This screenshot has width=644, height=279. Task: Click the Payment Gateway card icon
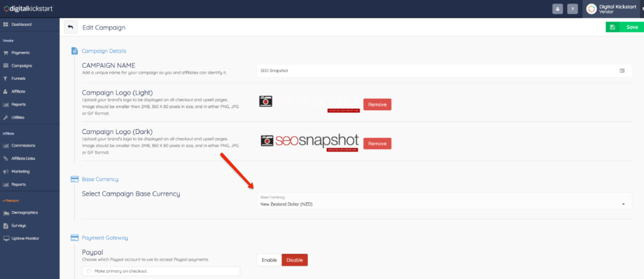(x=74, y=238)
